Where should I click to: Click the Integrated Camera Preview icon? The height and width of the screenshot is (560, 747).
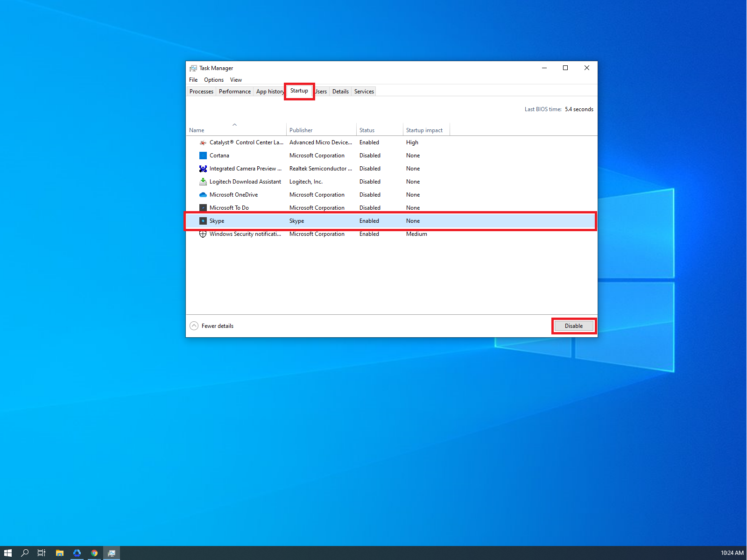[203, 168]
